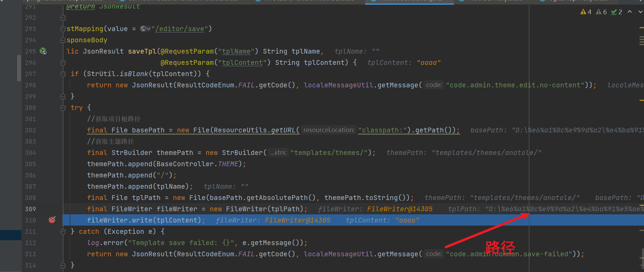Collapse the try block on line 300
The height and width of the screenshot is (272, 644).
63,108
